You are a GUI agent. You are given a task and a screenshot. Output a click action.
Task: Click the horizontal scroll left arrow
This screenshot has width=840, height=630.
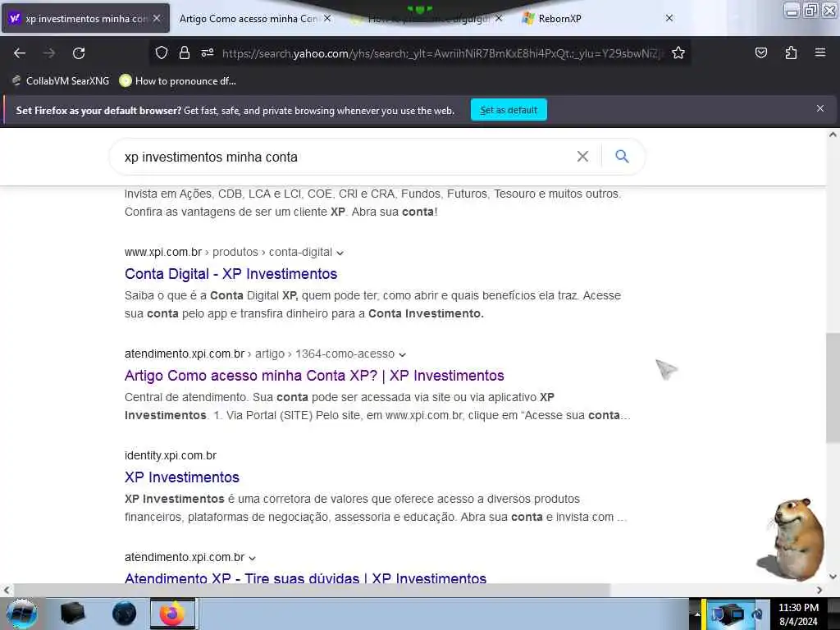click(6, 590)
